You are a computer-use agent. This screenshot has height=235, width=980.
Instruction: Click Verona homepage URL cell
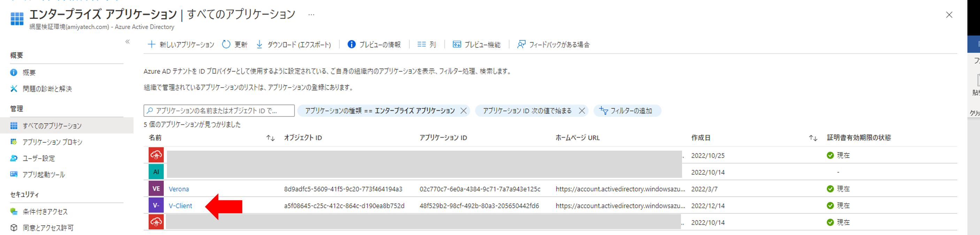(620, 189)
